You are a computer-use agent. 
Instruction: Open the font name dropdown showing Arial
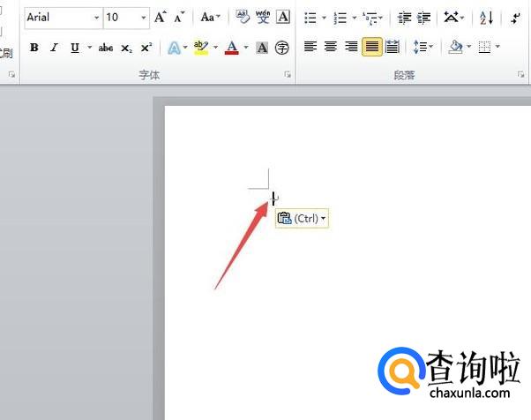click(x=96, y=18)
